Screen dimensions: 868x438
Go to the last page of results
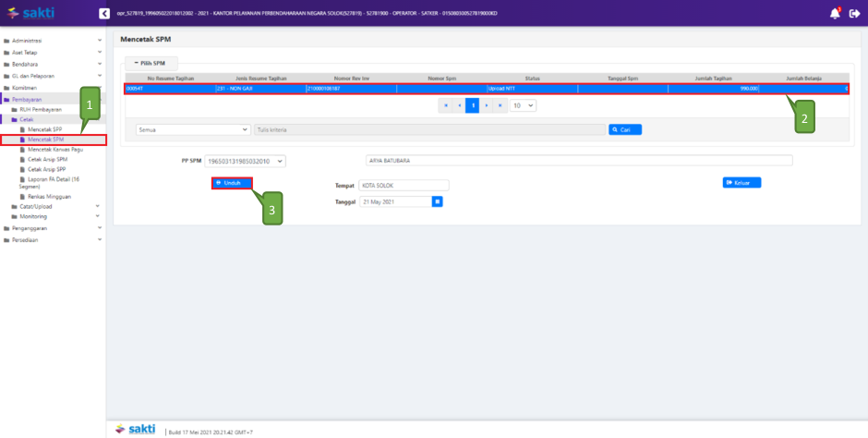pyautogui.click(x=500, y=106)
